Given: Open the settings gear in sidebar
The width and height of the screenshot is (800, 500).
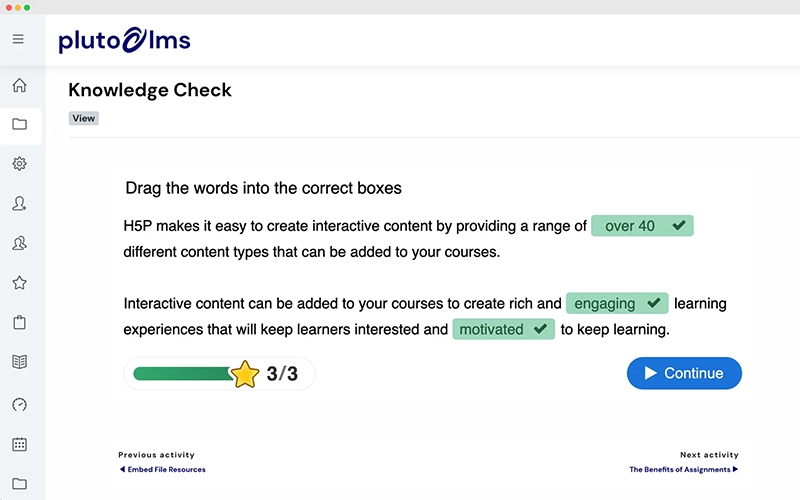Looking at the screenshot, I should pyautogui.click(x=19, y=164).
